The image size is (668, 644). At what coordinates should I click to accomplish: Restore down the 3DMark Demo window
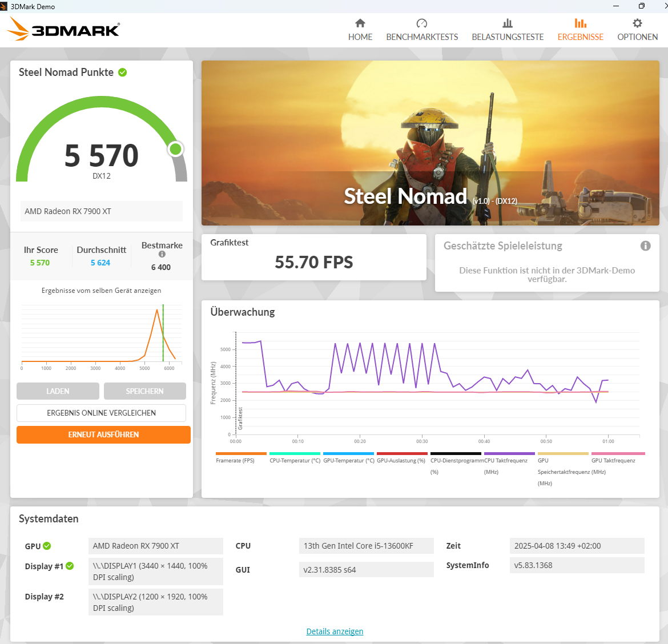642,6
